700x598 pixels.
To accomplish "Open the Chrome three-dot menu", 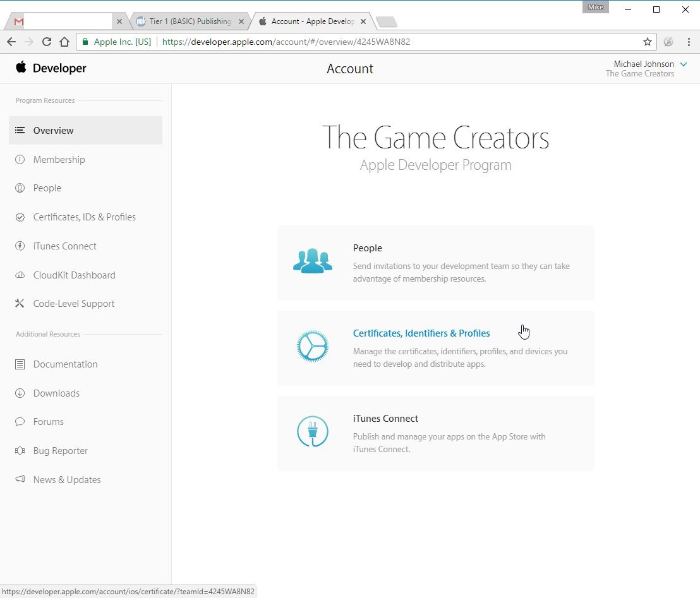I will tap(689, 42).
